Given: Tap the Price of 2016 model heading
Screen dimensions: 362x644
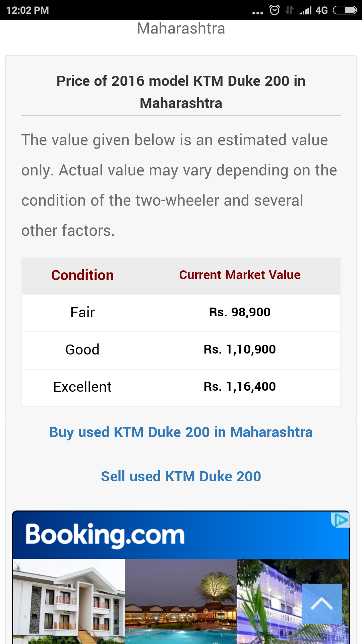Looking at the screenshot, I should [181, 92].
